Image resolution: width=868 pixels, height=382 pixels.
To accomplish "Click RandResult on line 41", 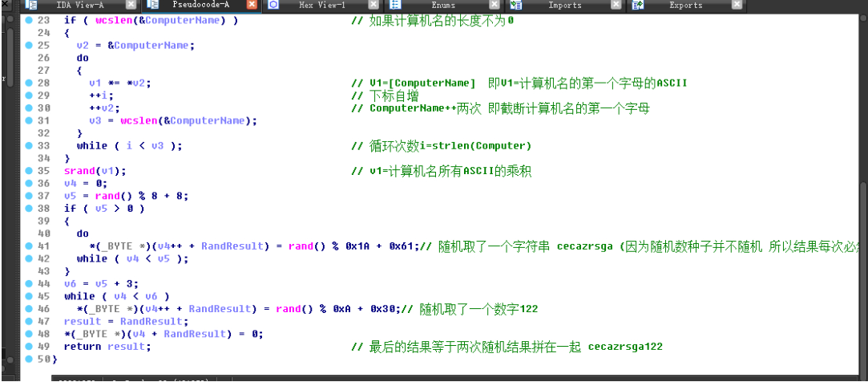I will coord(232,246).
